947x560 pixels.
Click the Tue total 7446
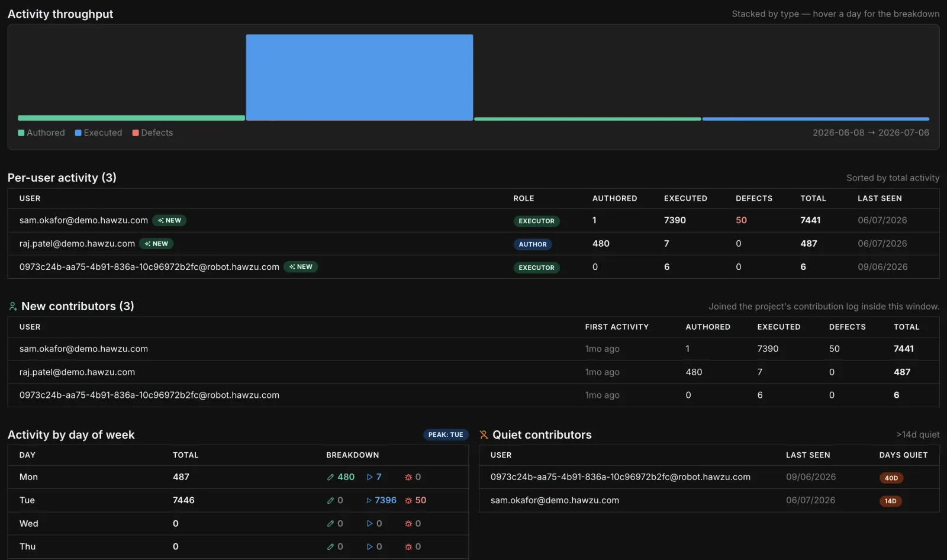point(183,501)
